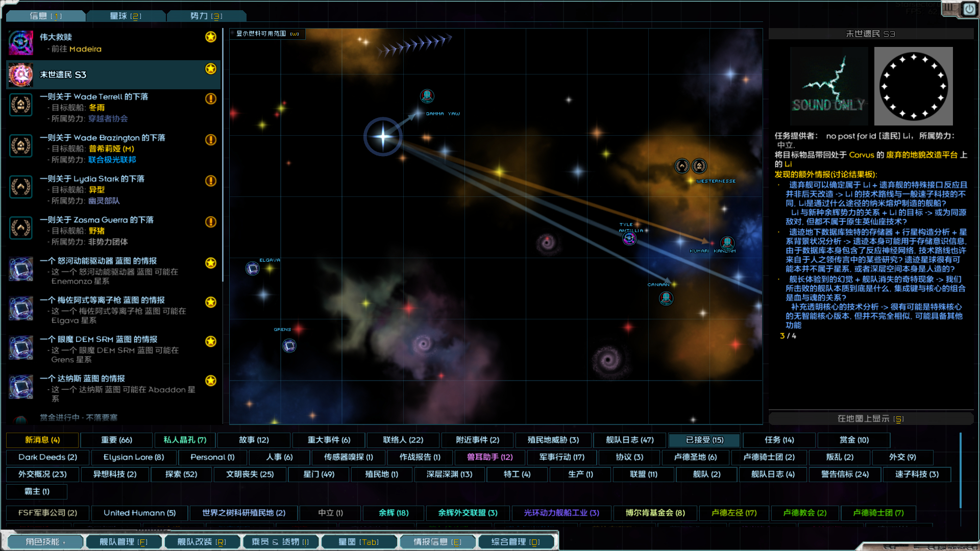Click the intel list scrollbar
Viewport: 980px width, 551px height.
pyautogui.click(x=223, y=153)
